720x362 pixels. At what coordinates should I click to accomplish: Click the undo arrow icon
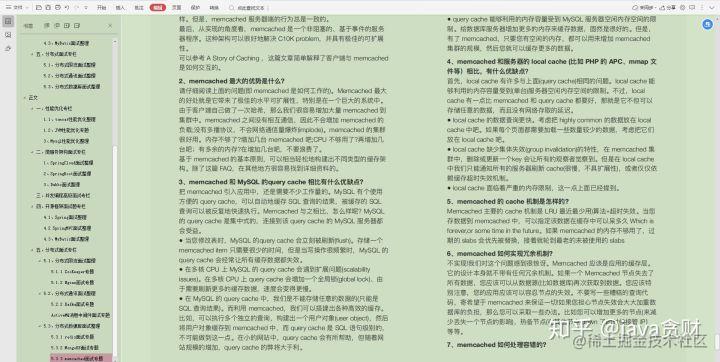click(x=67, y=7)
